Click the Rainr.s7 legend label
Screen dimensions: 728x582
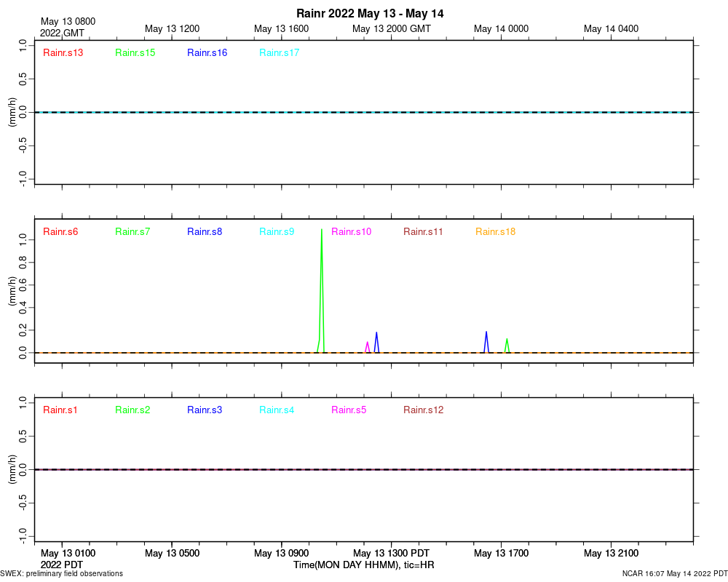pyautogui.click(x=132, y=231)
